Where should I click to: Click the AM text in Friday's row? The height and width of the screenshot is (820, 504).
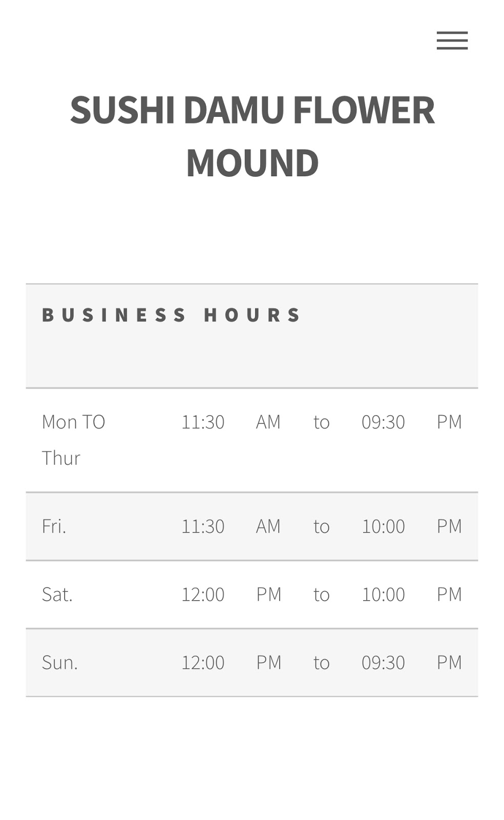[x=268, y=526]
